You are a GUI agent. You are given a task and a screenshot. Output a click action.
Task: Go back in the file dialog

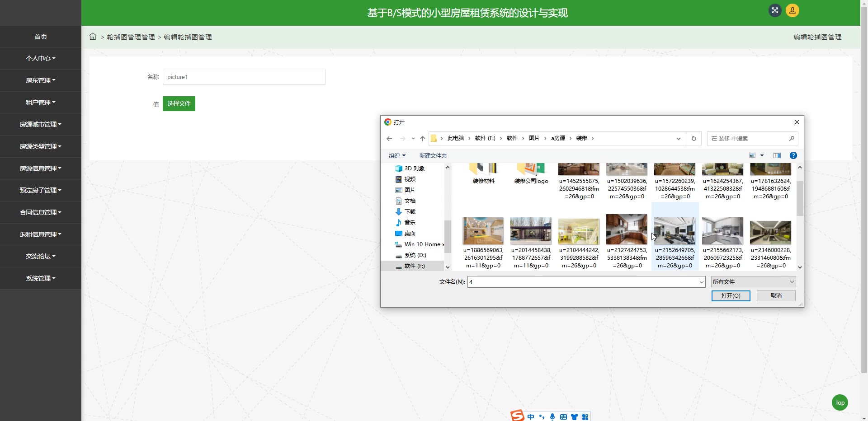389,139
